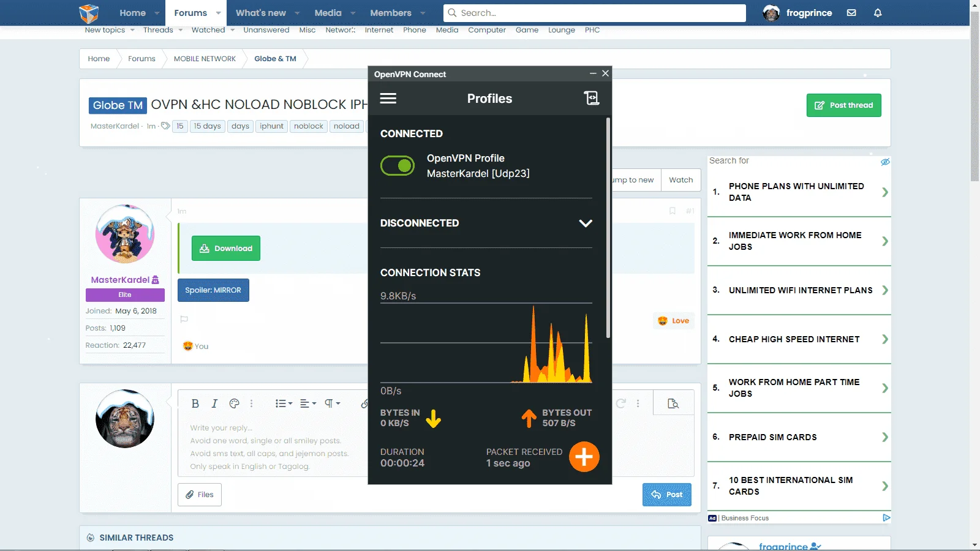Open the Media menu in navbar

[x=328, y=13]
